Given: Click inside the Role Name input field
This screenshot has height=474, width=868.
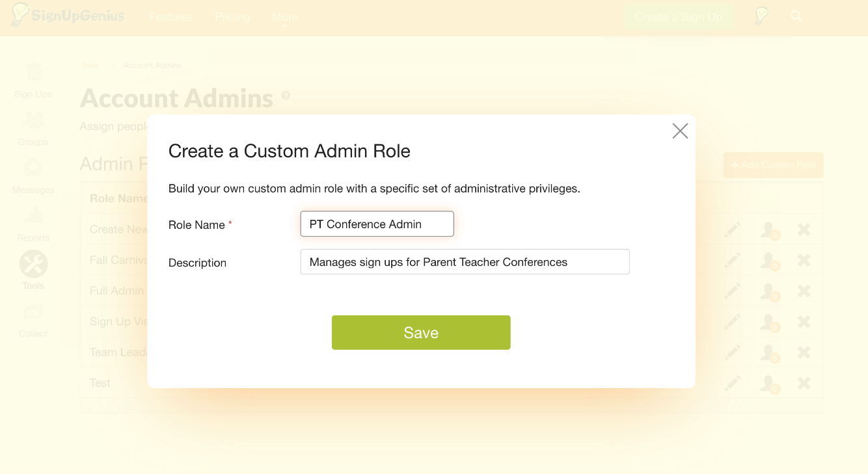Looking at the screenshot, I should [x=377, y=224].
